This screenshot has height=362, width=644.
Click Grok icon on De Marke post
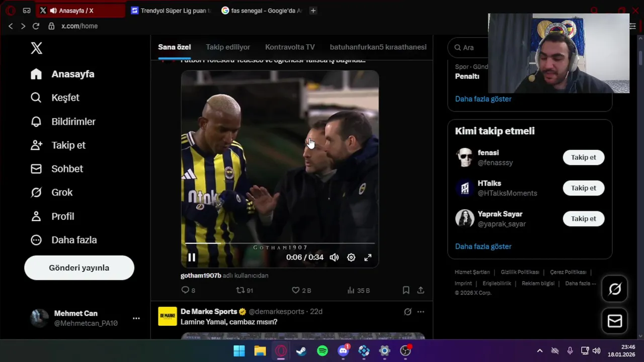(408, 312)
